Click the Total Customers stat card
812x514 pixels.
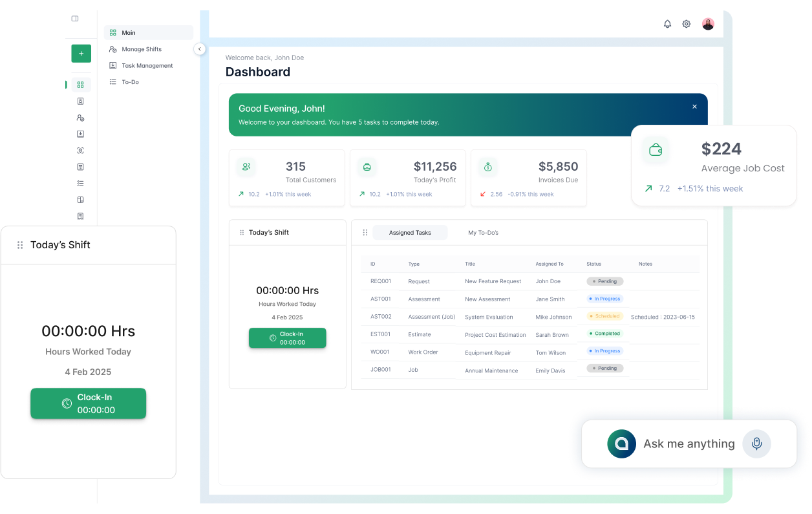click(286, 178)
